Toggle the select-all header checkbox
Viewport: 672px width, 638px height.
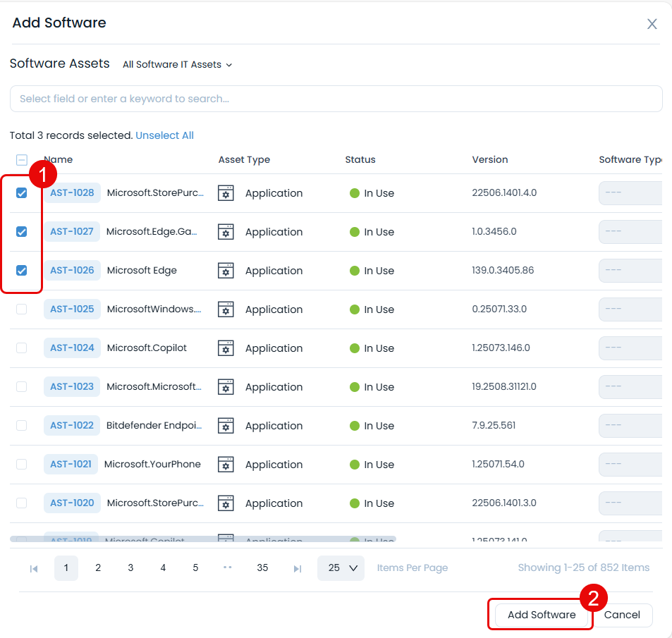tap(22, 160)
